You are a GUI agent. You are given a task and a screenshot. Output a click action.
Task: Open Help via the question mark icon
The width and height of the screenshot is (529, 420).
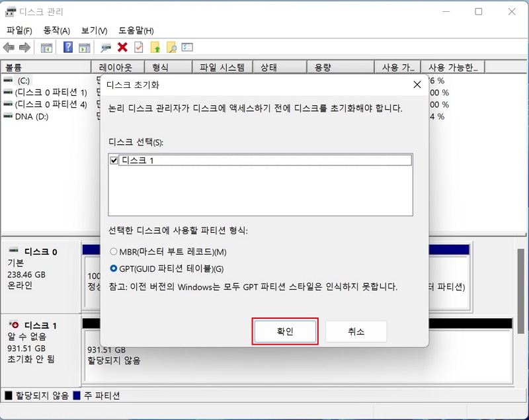pos(67,47)
